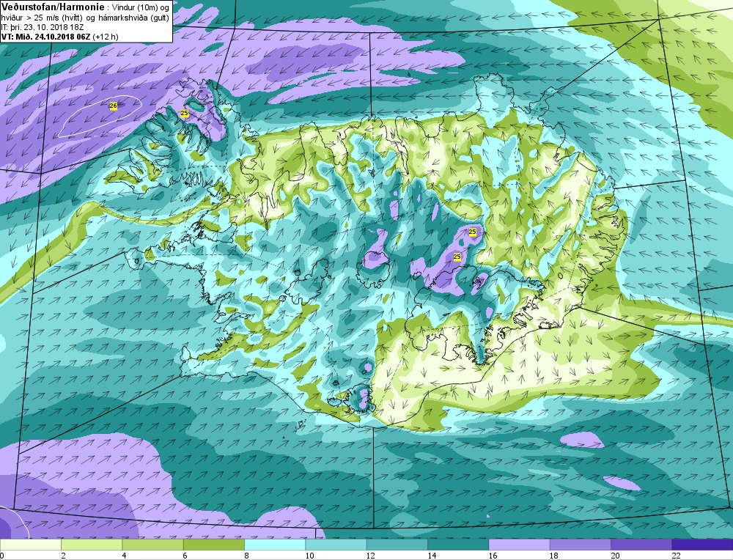Choose the darkest purple legend swatch above 22
Viewport: 733px width, 560px height.
[x=703, y=545]
